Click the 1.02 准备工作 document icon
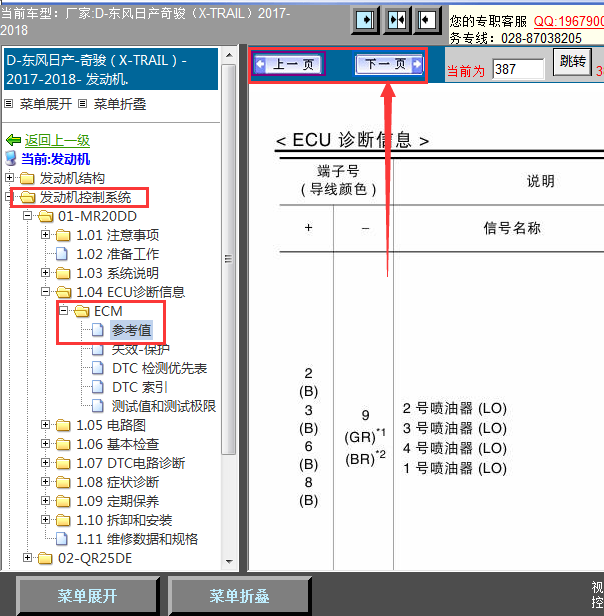 62,254
